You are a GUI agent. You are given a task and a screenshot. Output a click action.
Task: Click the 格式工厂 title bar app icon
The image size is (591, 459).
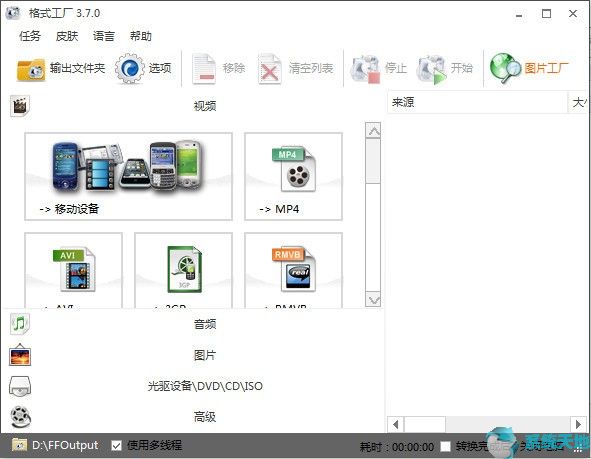click(13, 13)
